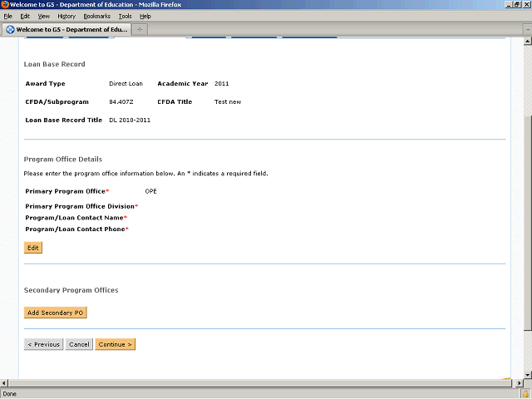Click the CFDA/Subprogram label
The image size is (532, 399).
click(57, 101)
